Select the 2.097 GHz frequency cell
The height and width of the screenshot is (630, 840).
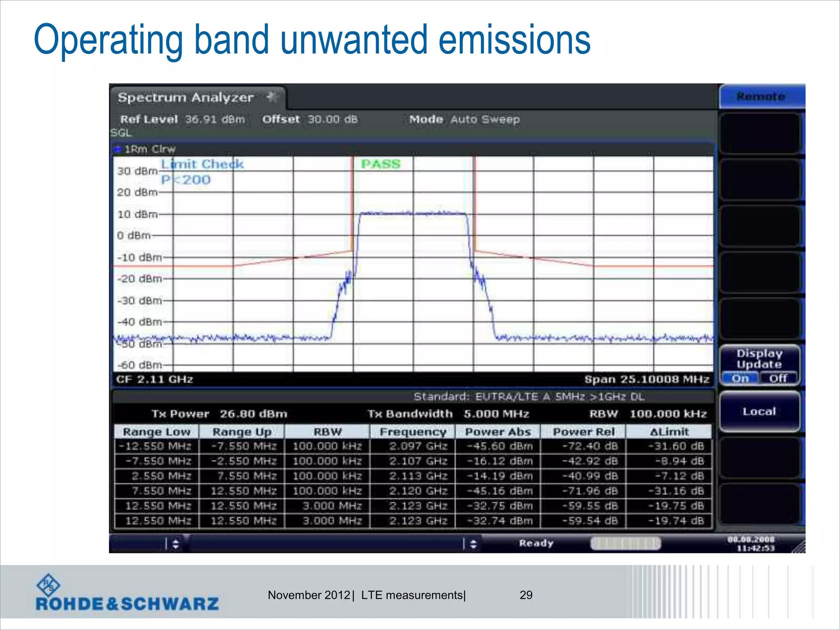[x=413, y=446]
